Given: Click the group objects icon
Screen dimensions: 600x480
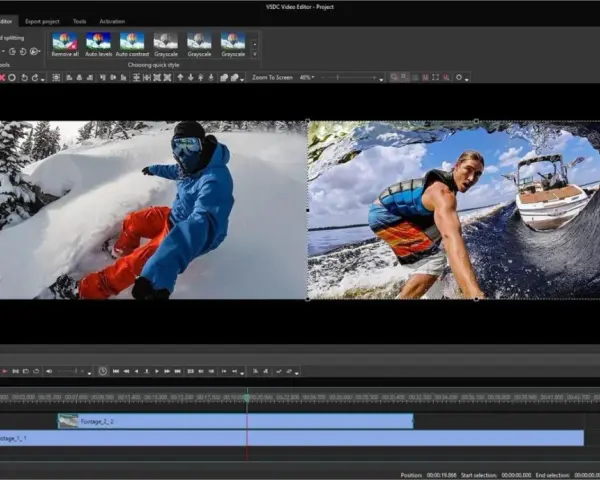Looking at the screenshot, I should (x=224, y=78).
